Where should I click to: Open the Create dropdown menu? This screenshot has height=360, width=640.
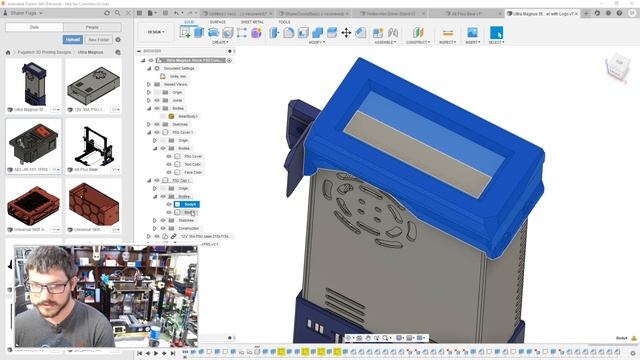[220, 42]
